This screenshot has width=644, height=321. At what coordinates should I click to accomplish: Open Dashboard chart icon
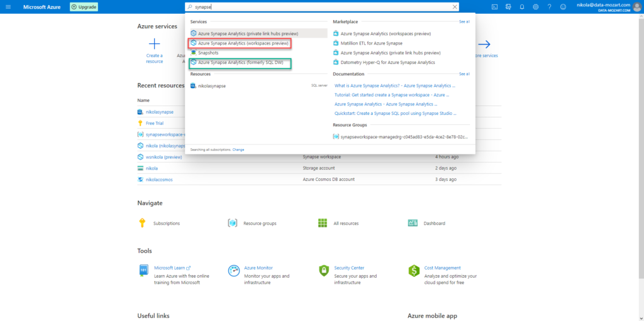point(413,223)
